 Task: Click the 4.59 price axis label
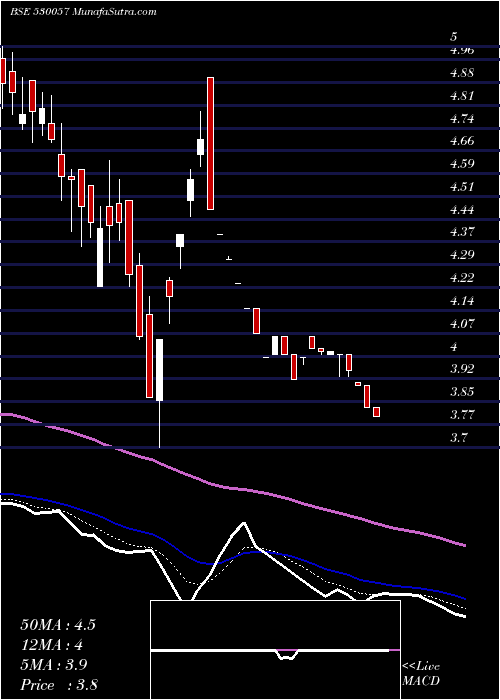coord(462,164)
